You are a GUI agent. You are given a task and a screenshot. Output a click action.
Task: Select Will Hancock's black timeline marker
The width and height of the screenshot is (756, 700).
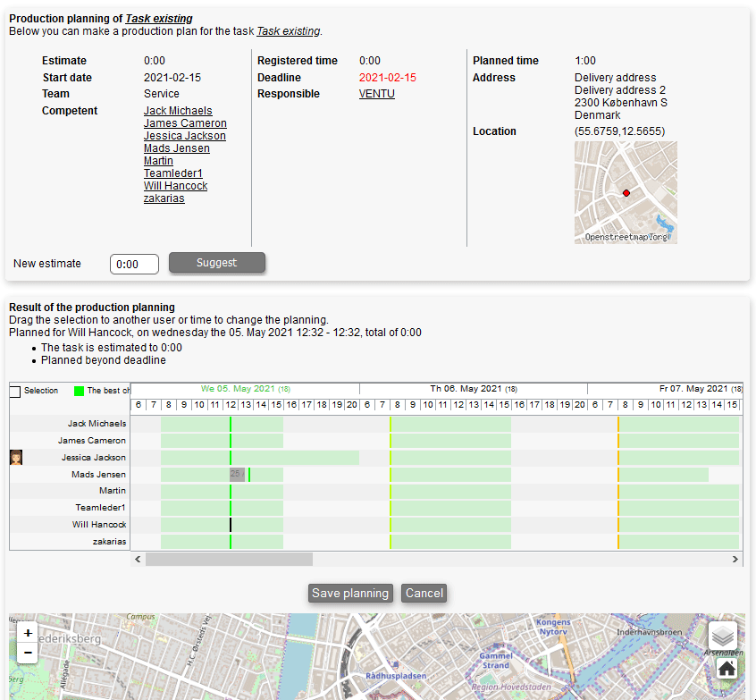(x=231, y=525)
